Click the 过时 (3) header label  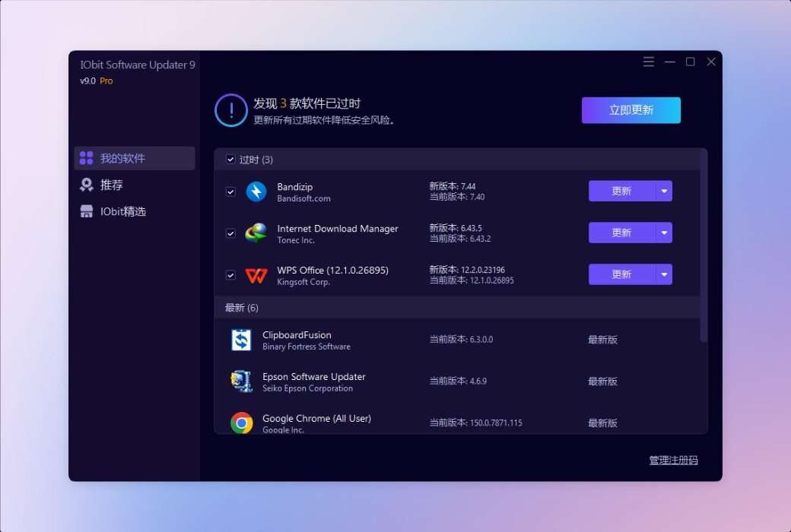coord(256,160)
